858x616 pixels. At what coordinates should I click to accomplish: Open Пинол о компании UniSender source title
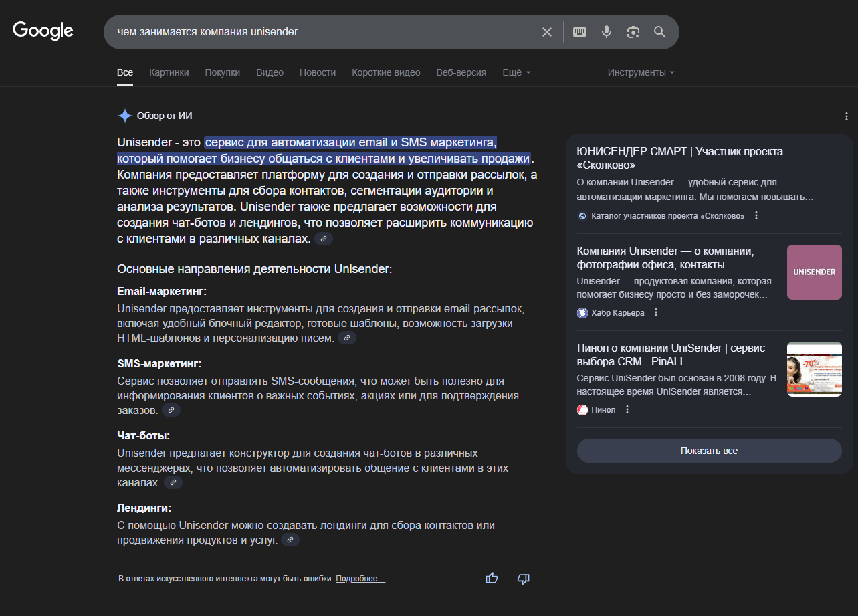pyautogui.click(x=671, y=354)
